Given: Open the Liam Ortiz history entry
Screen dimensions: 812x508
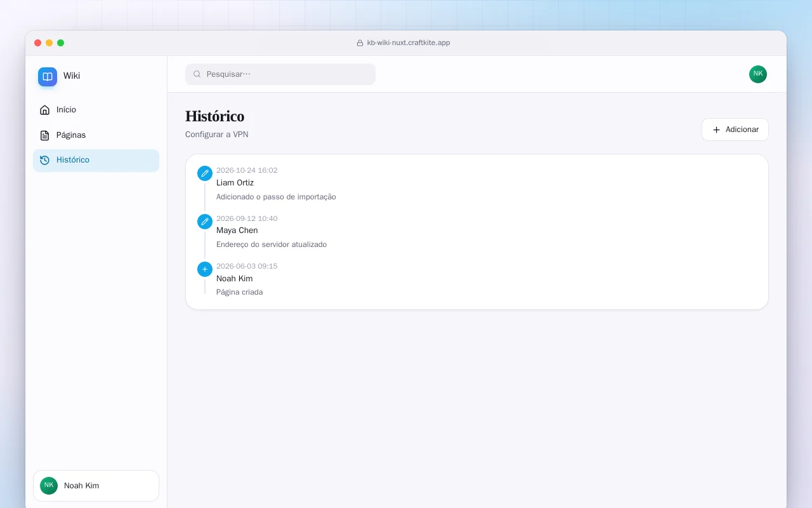Looking at the screenshot, I should pos(477,184).
